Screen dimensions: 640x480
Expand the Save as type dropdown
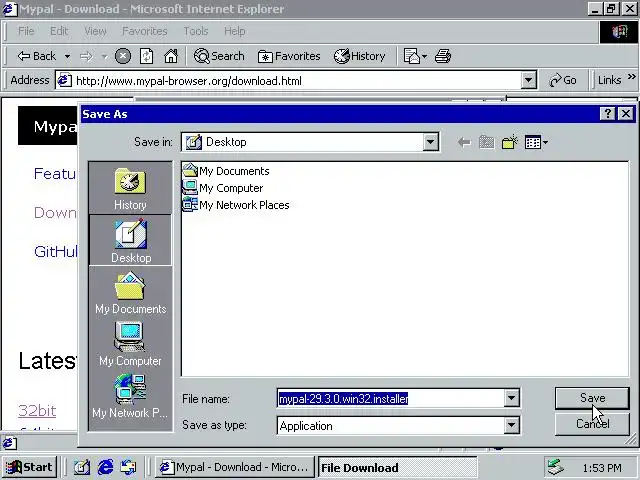click(511, 425)
